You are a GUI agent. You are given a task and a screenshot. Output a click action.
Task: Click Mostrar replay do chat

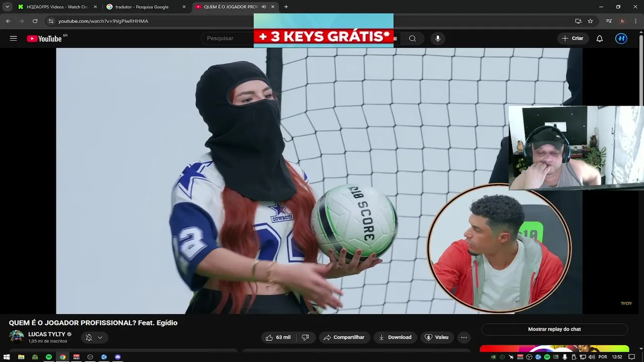pyautogui.click(x=554, y=329)
